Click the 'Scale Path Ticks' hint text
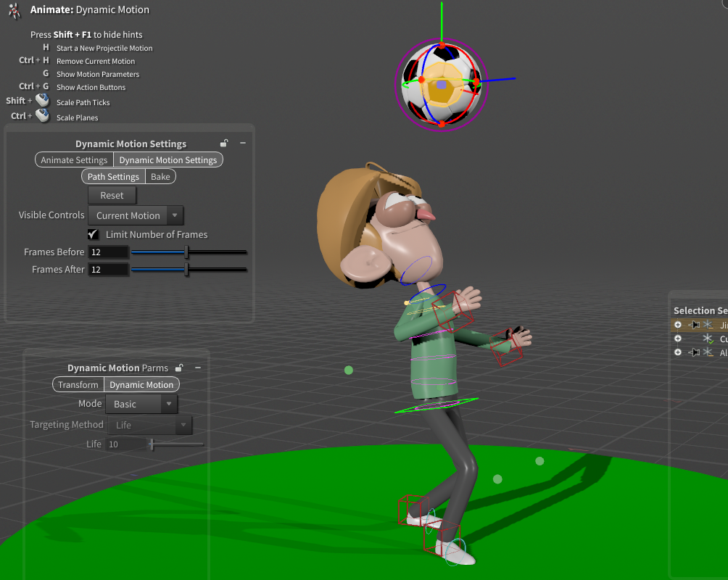728x580 pixels. [83, 102]
